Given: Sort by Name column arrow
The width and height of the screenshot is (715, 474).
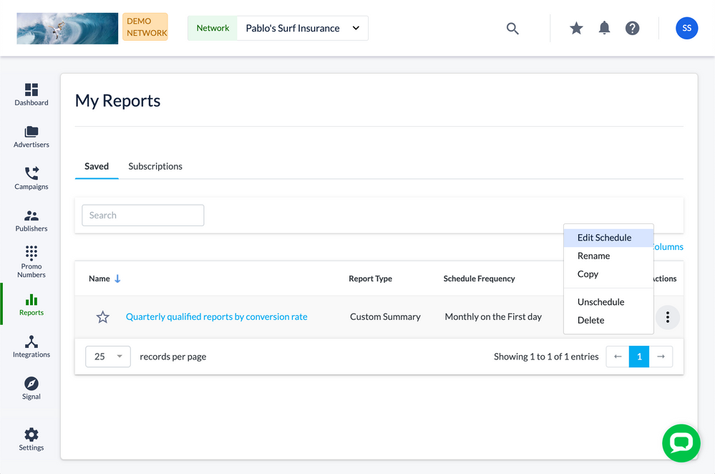Looking at the screenshot, I should click(x=118, y=279).
